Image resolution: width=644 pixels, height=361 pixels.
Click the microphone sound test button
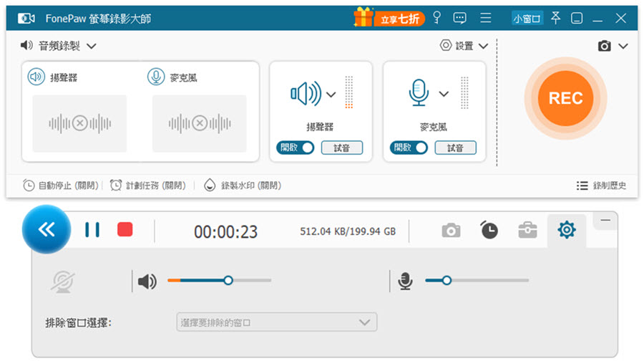tap(455, 148)
